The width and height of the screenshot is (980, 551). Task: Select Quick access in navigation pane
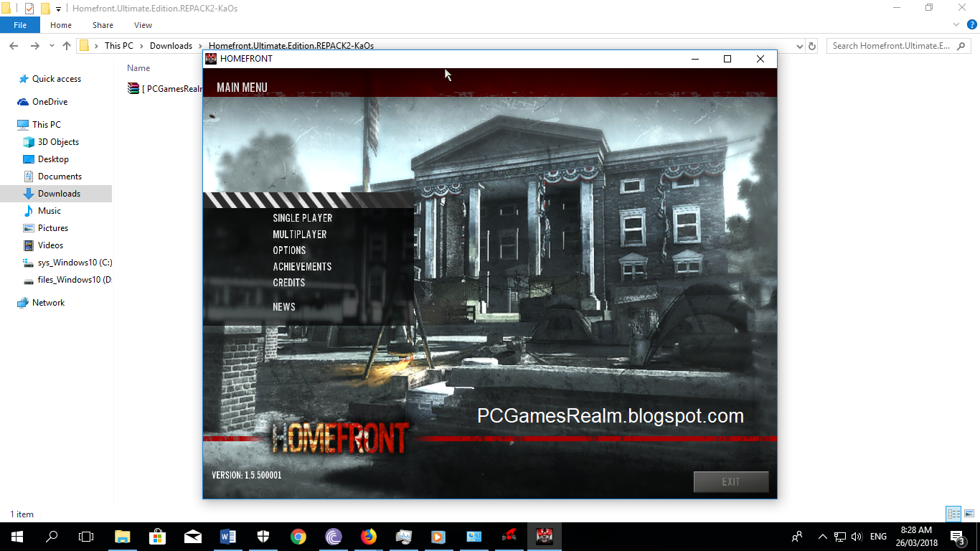pyautogui.click(x=57, y=79)
